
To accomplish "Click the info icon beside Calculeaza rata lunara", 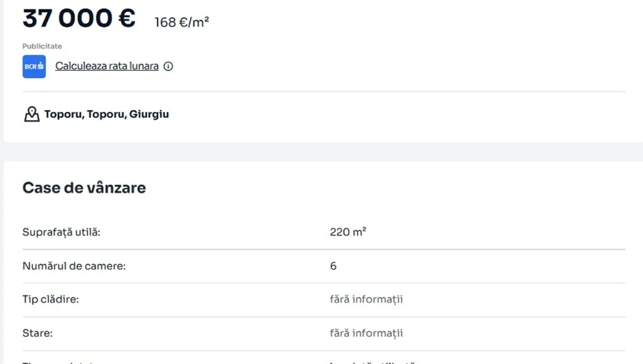I will [169, 66].
